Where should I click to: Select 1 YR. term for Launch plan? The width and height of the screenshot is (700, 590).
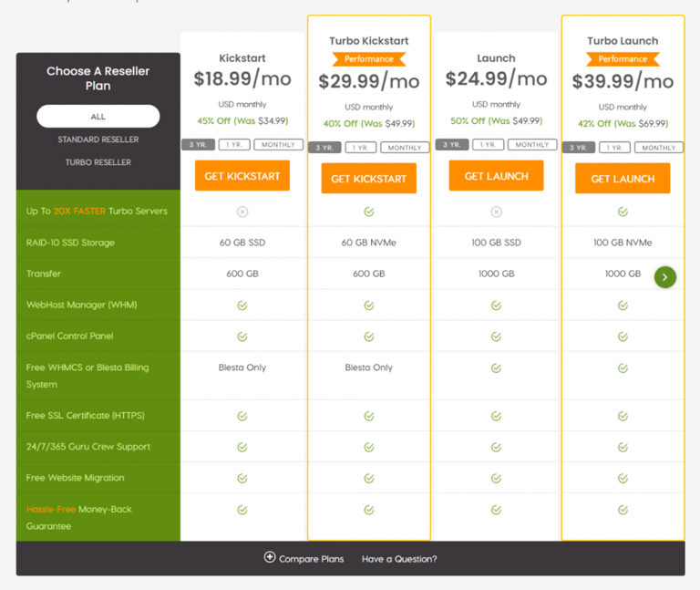click(x=489, y=145)
